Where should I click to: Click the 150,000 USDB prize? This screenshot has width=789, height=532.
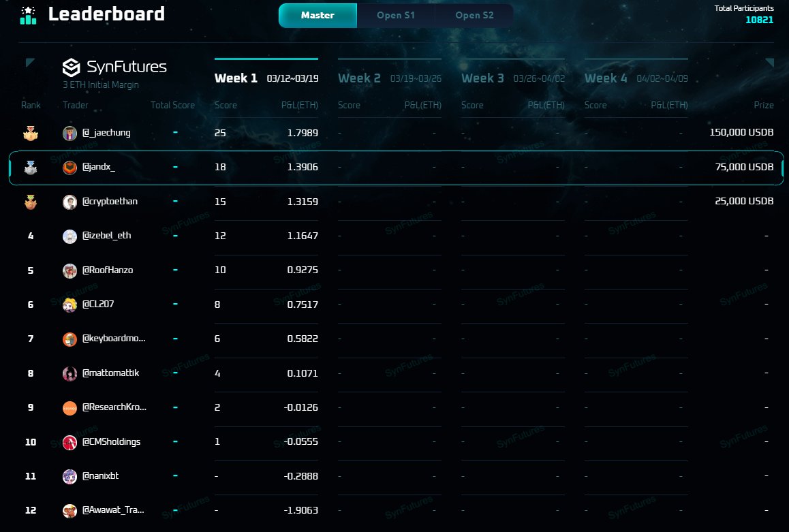[742, 132]
